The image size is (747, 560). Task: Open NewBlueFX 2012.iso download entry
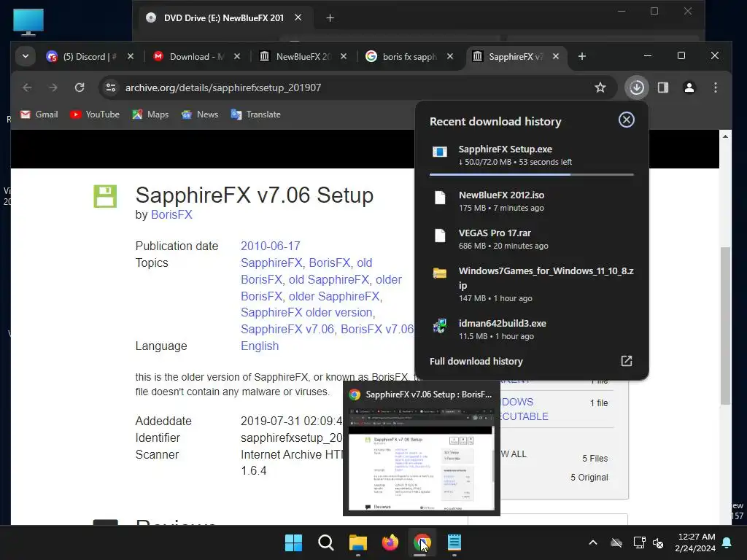(532, 201)
